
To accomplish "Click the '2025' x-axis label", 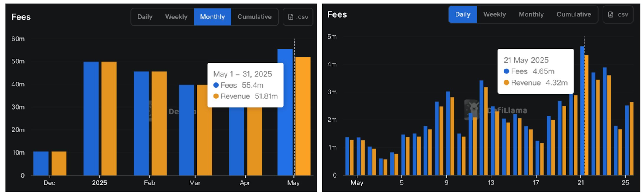I will (x=99, y=183).
